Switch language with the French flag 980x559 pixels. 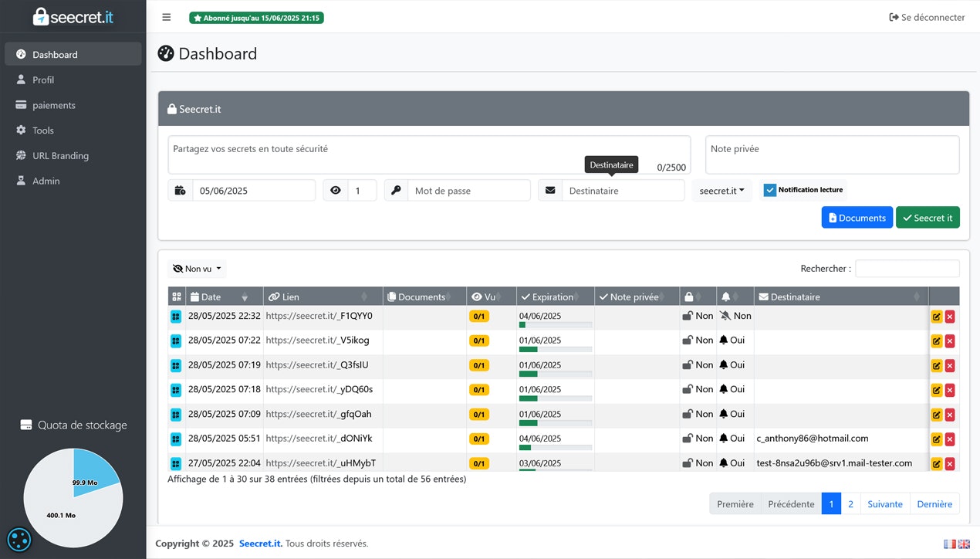(950, 544)
